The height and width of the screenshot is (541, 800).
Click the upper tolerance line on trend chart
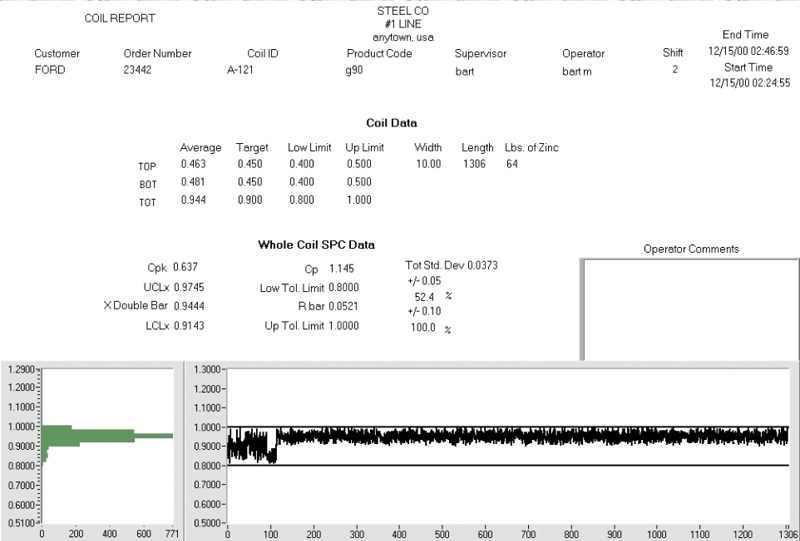coord(500,427)
